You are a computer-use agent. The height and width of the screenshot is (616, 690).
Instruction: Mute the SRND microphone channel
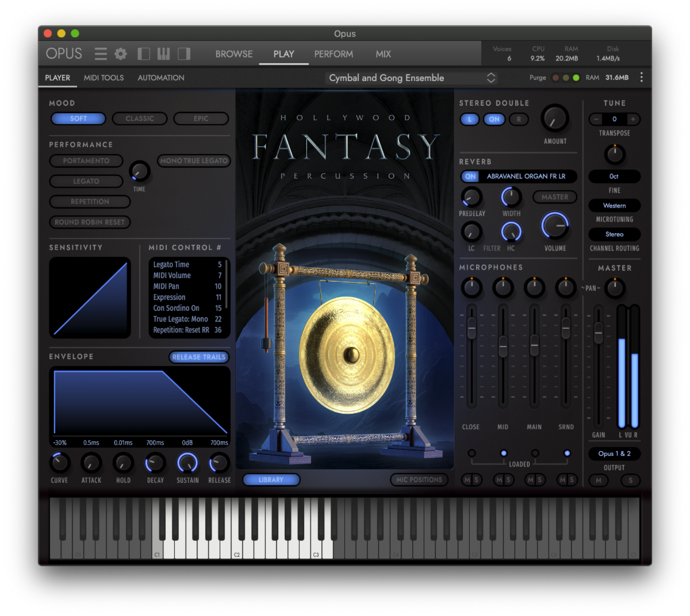pos(562,480)
